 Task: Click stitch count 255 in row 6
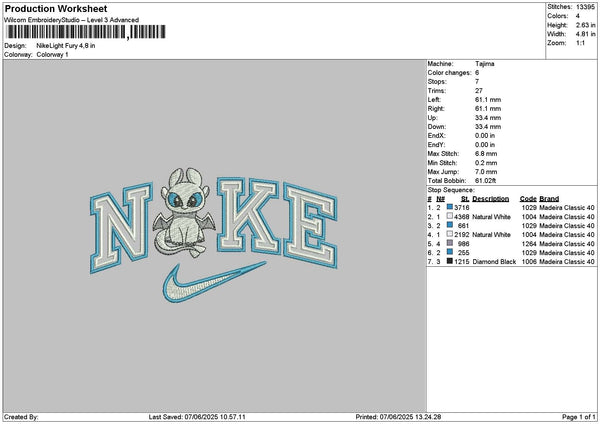click(x=463, y=253)
